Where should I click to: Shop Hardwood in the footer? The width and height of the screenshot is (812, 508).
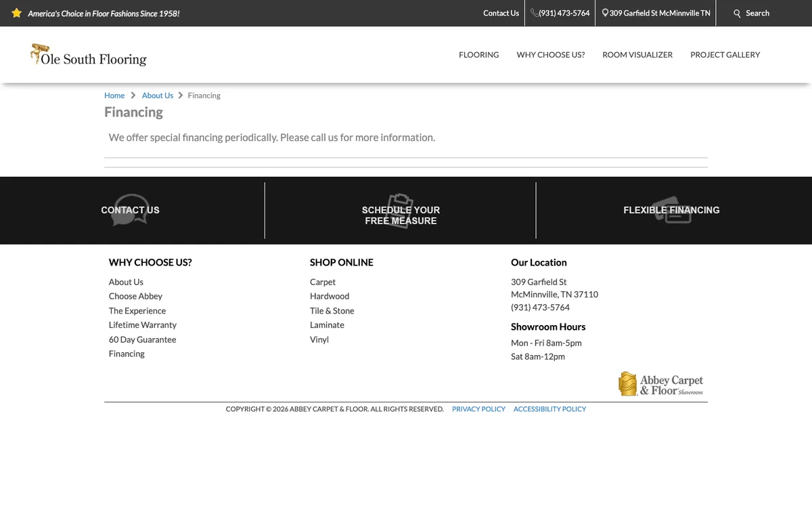pyautogui.click(x=330, y=296)
